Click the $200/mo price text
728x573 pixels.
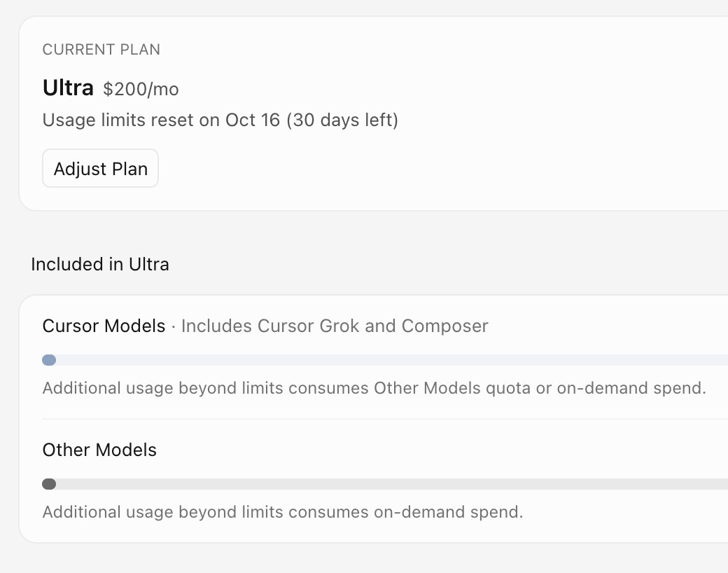click(x=141, y=89)
